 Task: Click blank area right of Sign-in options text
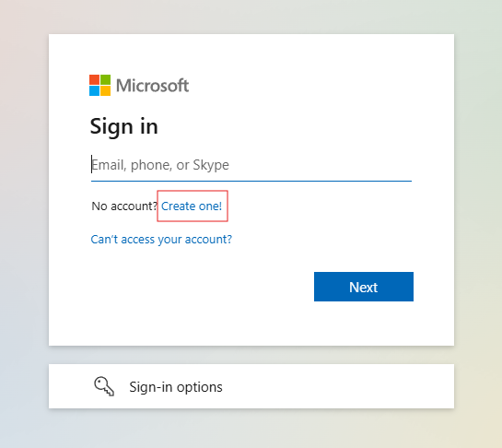[336, 386]
